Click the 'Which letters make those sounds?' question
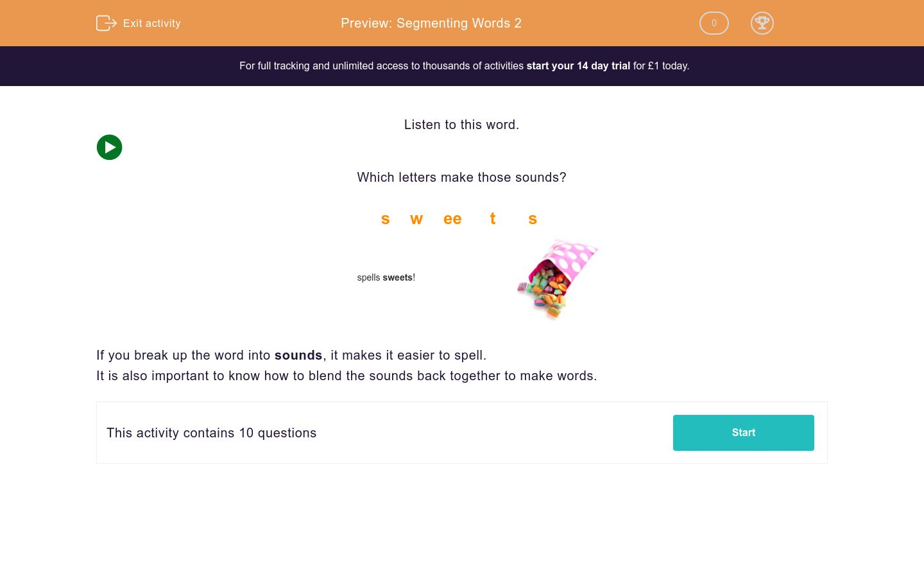Image resolution: width=924 pixels, height=578 pixels. [x=461, y=177]
